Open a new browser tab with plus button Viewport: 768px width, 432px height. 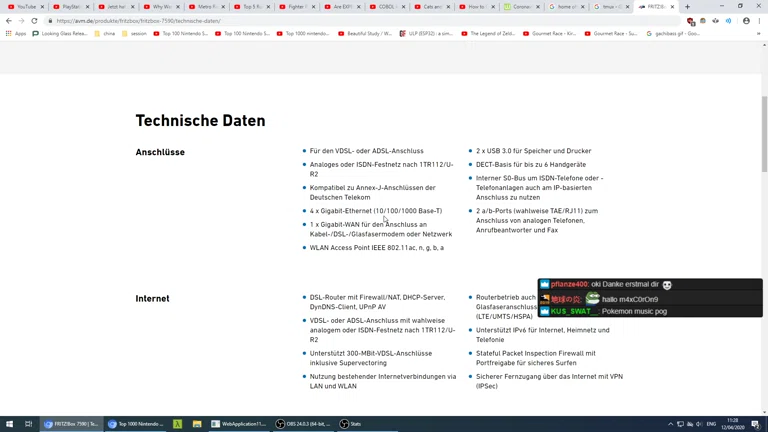coord(687,7)
